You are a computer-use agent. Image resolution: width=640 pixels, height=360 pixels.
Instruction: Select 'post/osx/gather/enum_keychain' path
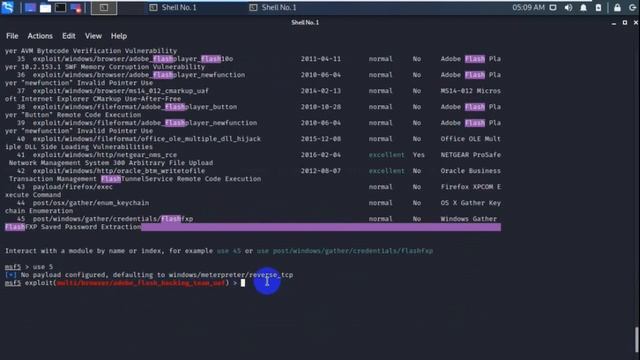coord(91,203)
